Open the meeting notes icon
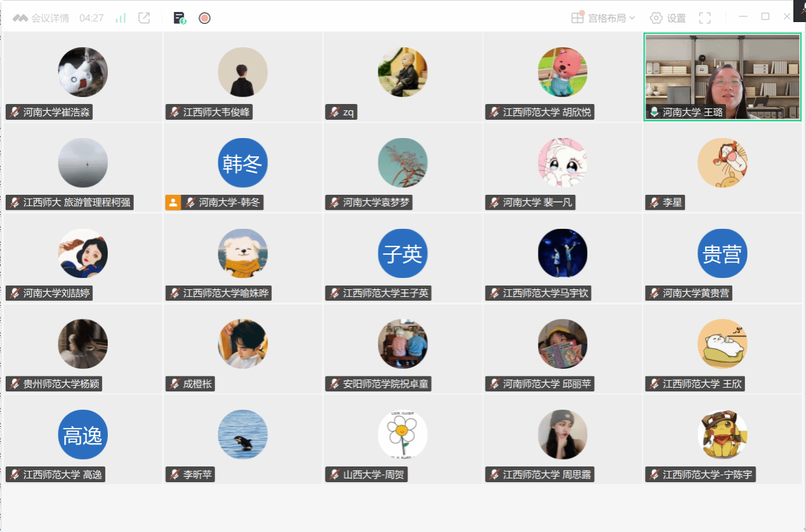The width and height of the screenshot is (806, 532). [180, 18]
